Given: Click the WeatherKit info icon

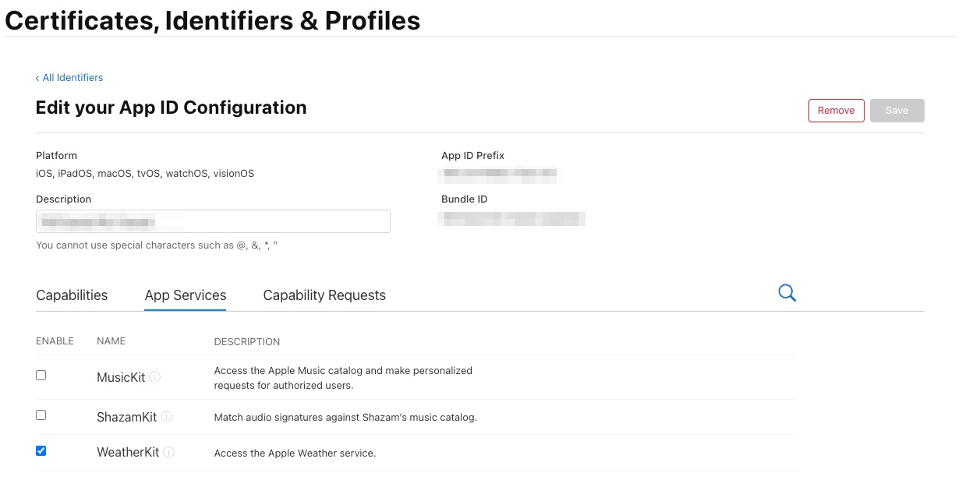Looking at the screenshot, I should [x=168, y=452].
